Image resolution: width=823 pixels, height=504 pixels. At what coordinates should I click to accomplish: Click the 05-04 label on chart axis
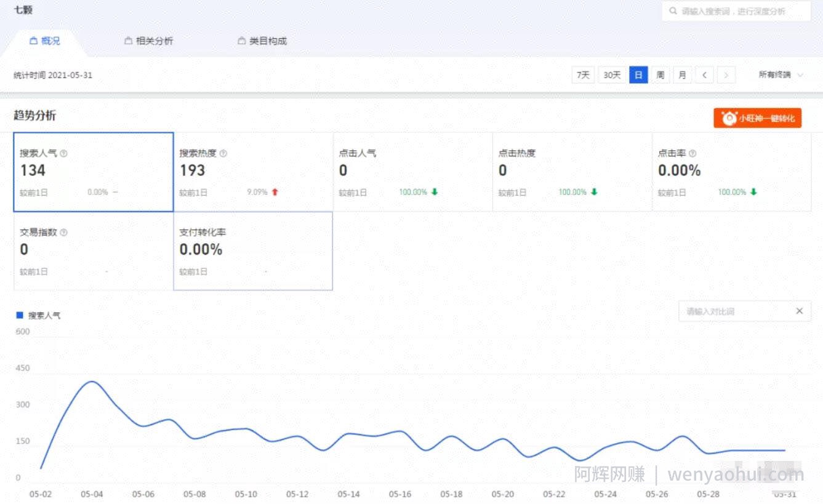[x=91, y=494]
